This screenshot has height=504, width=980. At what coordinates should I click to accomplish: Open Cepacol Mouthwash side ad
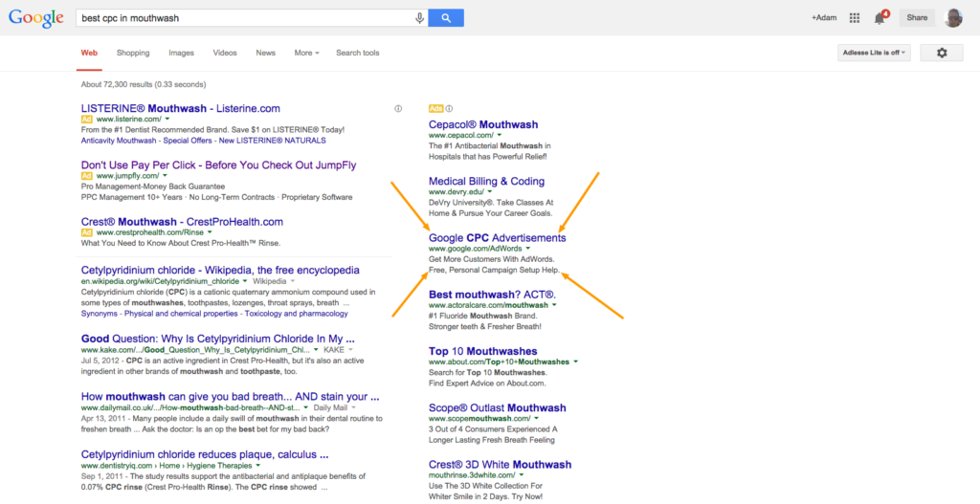click(483, 124)
